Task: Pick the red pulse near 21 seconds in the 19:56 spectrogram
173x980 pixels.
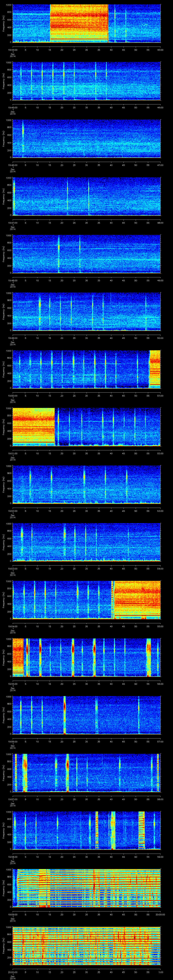Action: [x=65, y=714]
